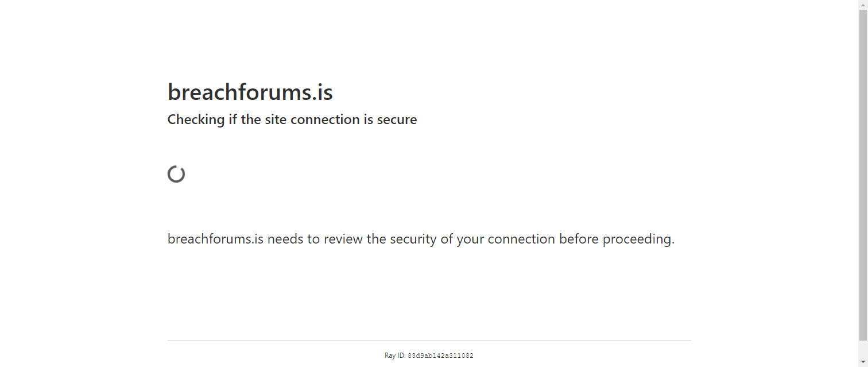Viewport: 868px width, 367px height.
Task: Click the large breachforums.is heading
Action: tap(250, 92)
